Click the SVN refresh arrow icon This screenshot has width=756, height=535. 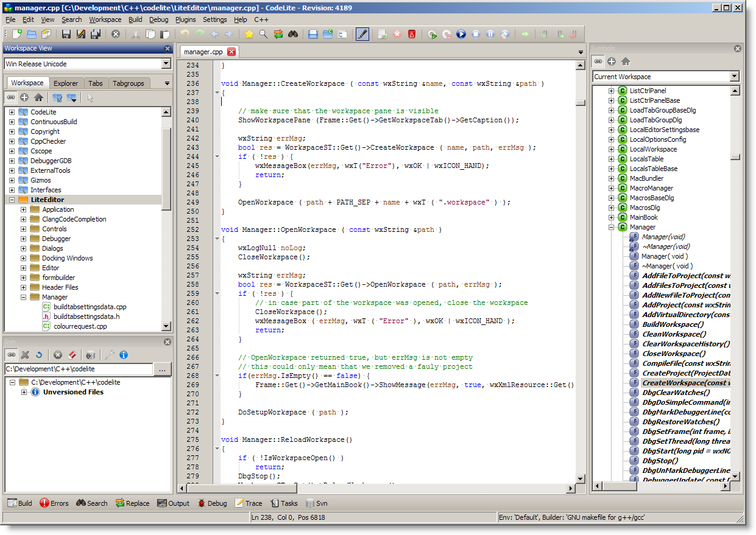[x=39, y=355]
